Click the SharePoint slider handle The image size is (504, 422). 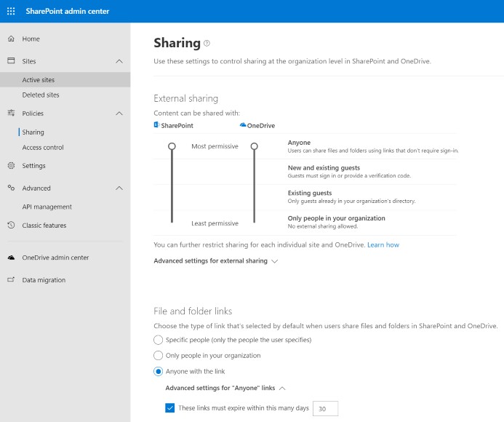point(172,146)
